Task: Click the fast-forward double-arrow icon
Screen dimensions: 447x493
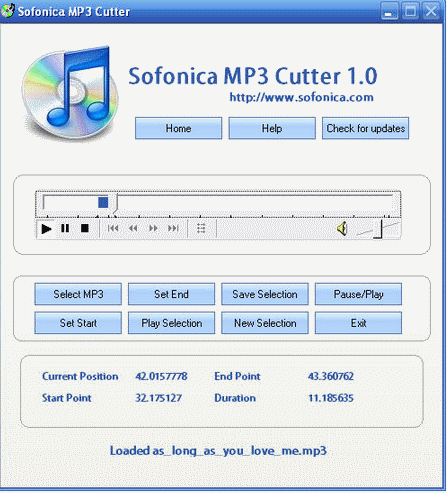Action: click(x=153, y=228)
